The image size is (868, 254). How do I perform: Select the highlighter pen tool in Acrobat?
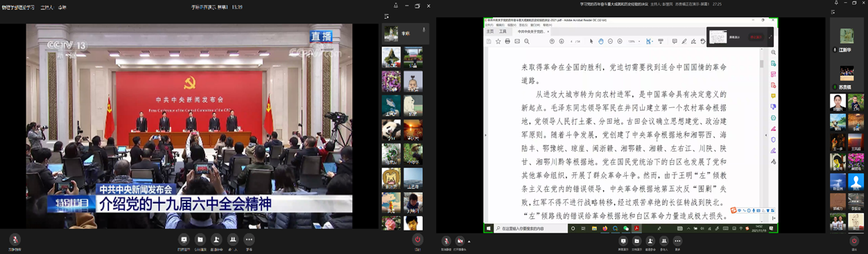pos(684,41)
